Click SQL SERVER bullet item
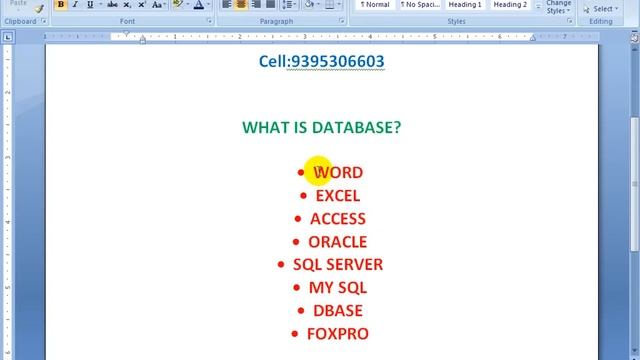640x360 pixels. (338, 264)
